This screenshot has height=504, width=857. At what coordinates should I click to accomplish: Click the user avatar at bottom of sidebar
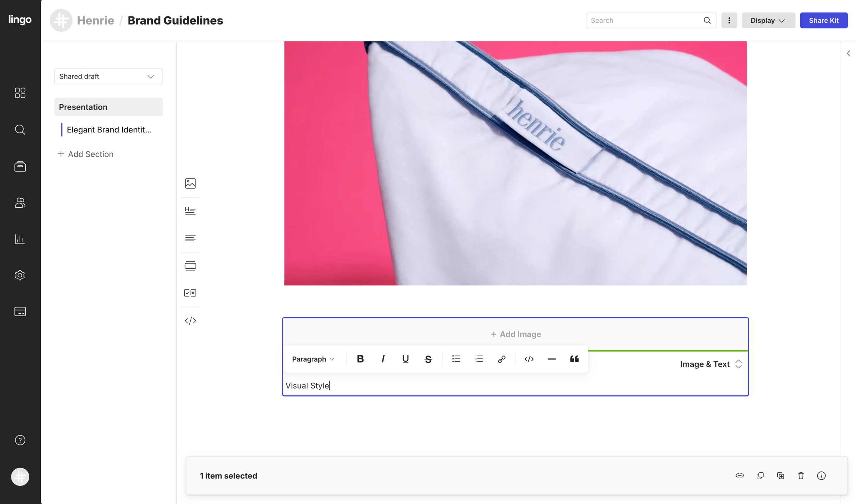[20, 477]
